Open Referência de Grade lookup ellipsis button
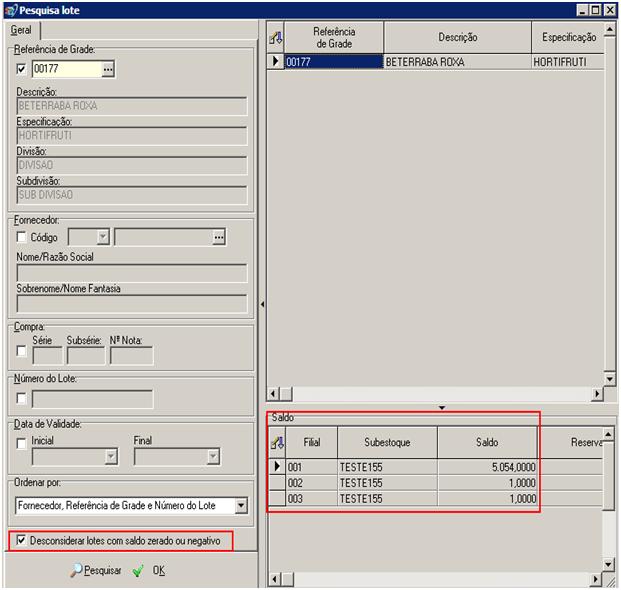This screenshot has height=590, width=621. 109,69
